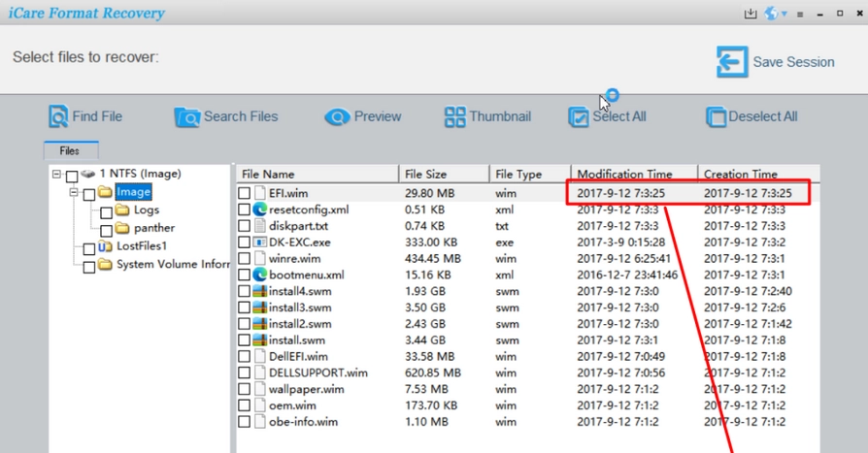Tick the 1 NTFS (Image) checkbox
This screenshot has height=453, width=868.
pyautogui.click(x=72, y=177)
